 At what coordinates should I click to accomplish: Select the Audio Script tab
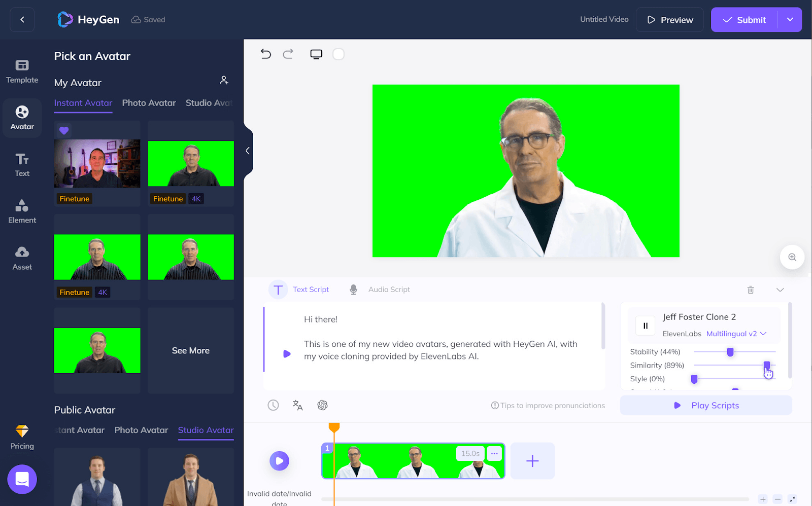388,290
